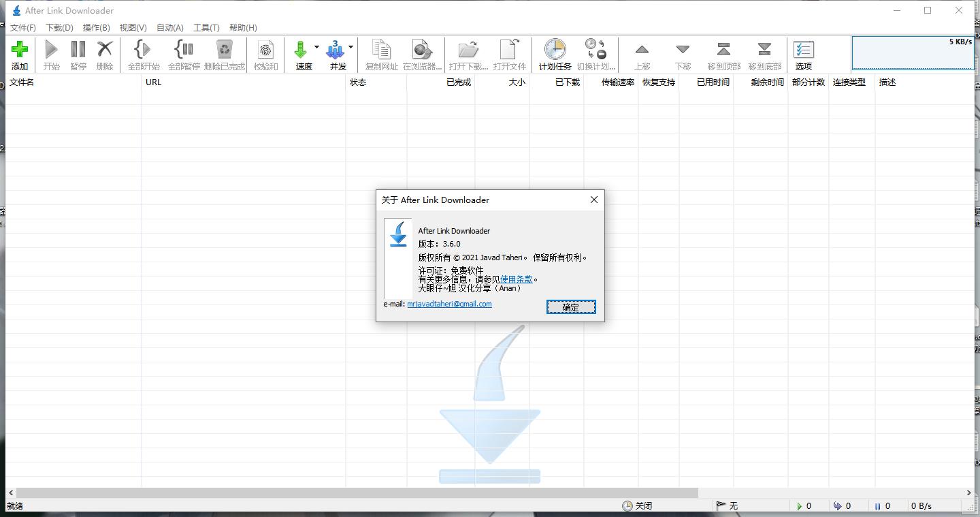Image resolution: width=980 pixels, height=517 pixels.
Task: Click the 删除 X icon in toolbar
Action: 105,49
